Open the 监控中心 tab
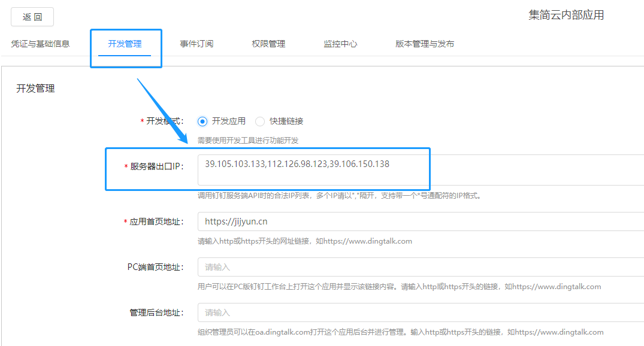 point(340,44)
